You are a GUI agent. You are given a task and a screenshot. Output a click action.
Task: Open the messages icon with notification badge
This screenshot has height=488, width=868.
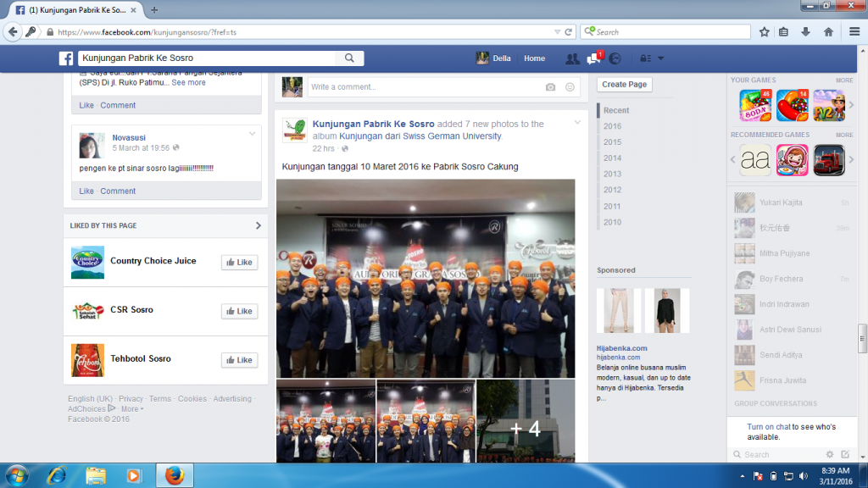(594, 58)
